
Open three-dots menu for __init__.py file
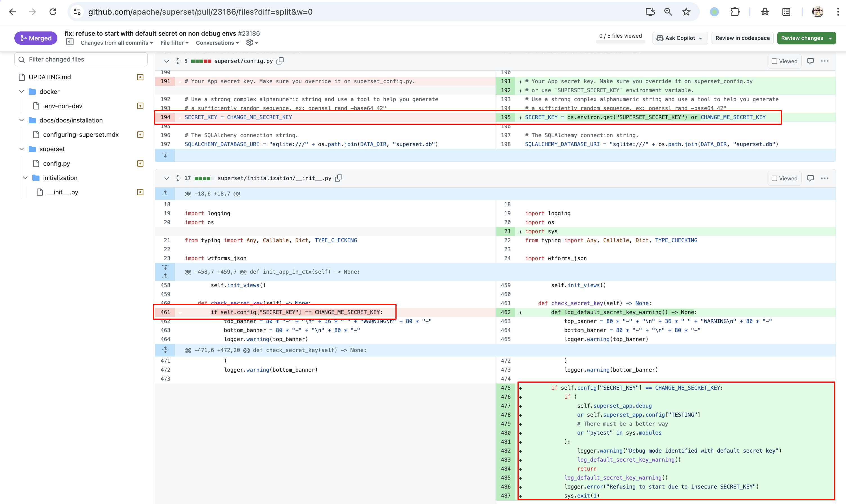point(825,178)
